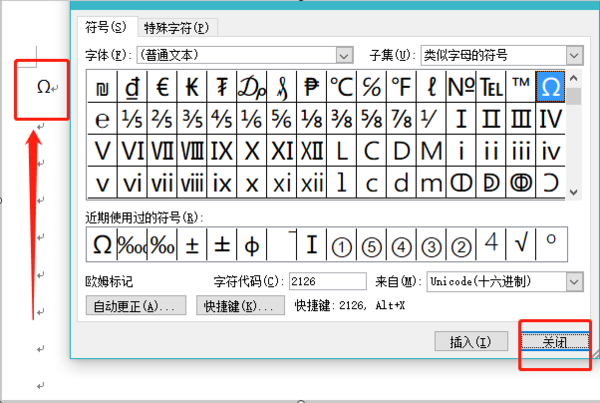The height and width of the screenshot is (403, 600).
Task: Select the Euro sign in the symbol grid
Action: tap(162, 88)
